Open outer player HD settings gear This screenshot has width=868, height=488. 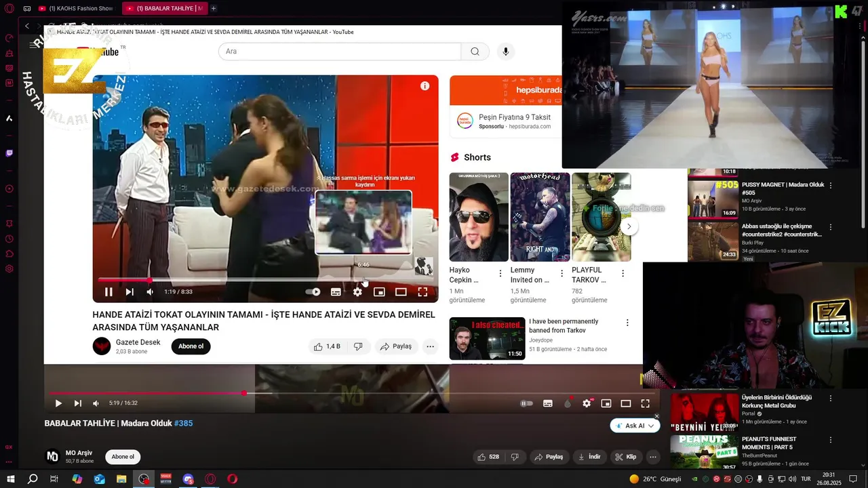tap(587, 403)
